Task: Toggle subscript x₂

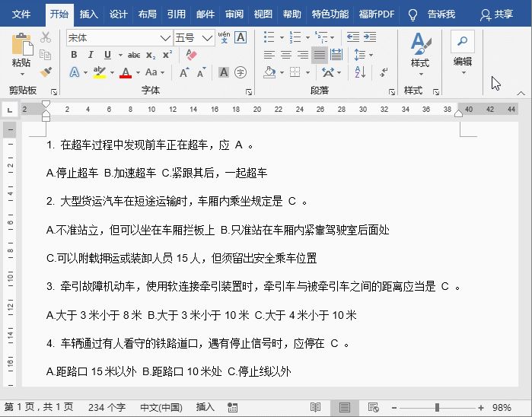Action: tap(151, 55)
